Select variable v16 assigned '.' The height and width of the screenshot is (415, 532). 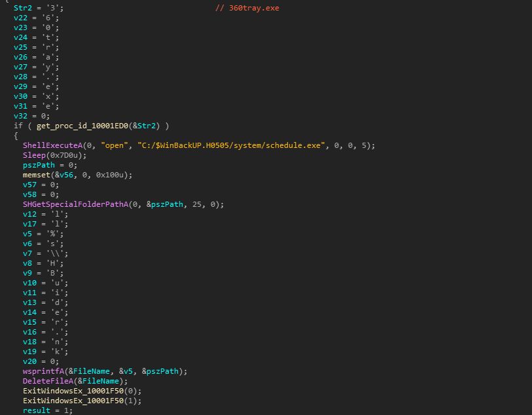coord(29,333)
